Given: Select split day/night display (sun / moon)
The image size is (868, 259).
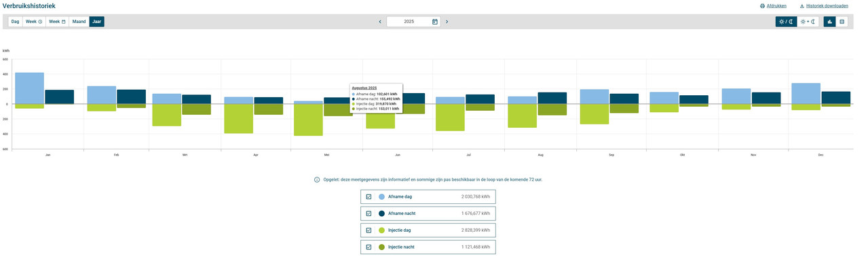Looking at the screenshot, I should pos(787,22).
